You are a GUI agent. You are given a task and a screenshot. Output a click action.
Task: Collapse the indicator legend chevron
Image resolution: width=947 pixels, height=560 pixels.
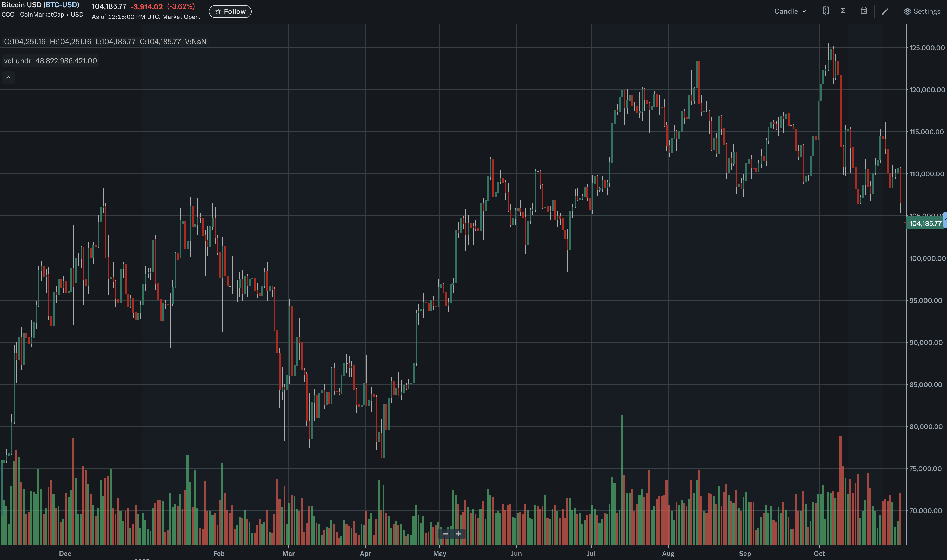pos(8,77)
